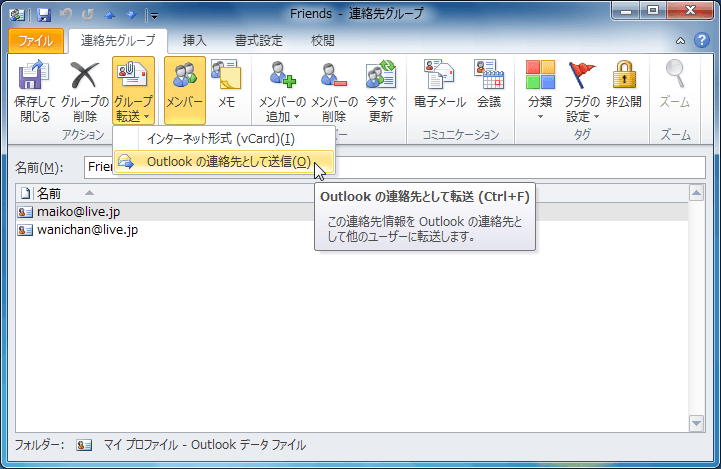
Task: Minimize the ribbon with the caret icon
Action: (680, 41)
